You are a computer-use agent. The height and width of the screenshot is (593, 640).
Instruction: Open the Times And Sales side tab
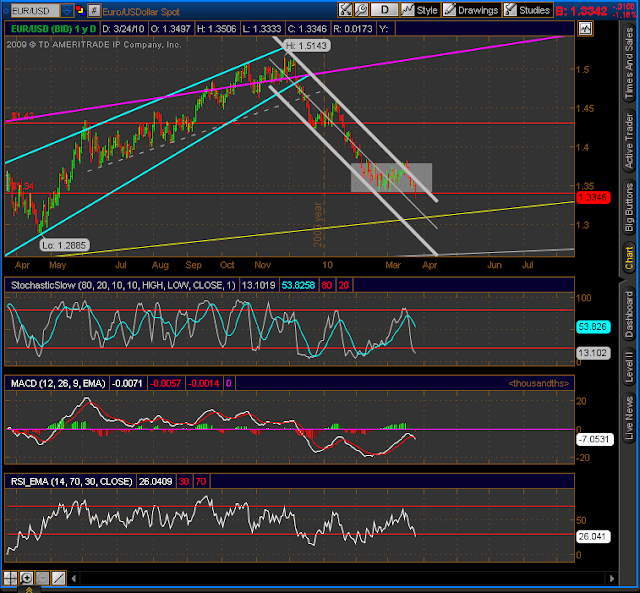[x=629, y=64]
